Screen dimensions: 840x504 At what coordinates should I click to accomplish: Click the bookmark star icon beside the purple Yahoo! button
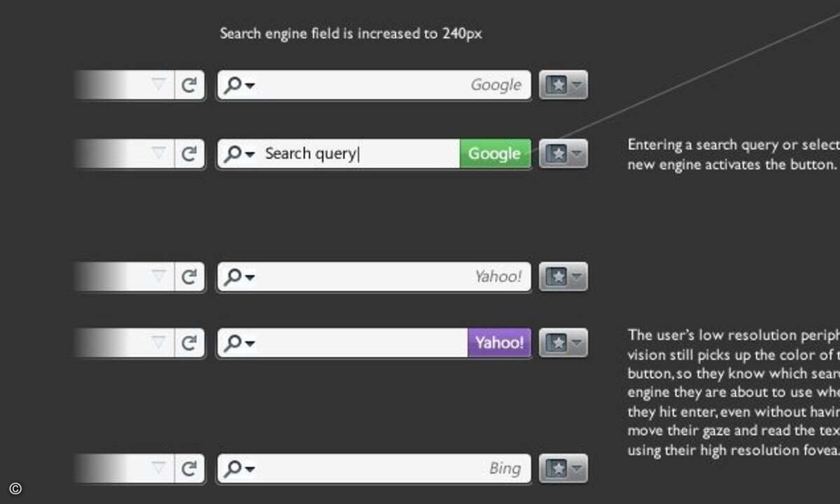point(556,343)
